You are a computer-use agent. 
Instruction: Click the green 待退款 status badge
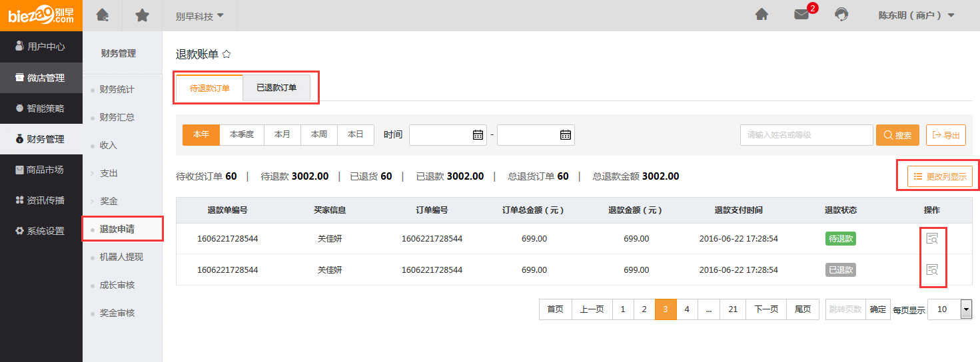[841, 239]
